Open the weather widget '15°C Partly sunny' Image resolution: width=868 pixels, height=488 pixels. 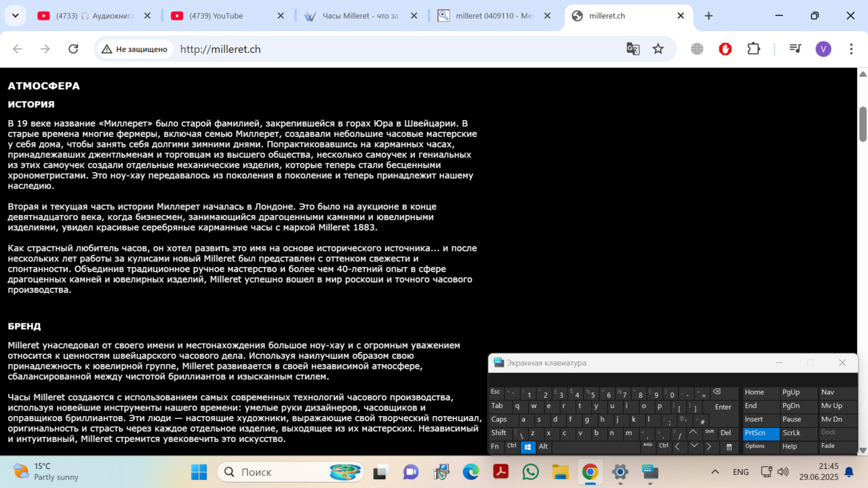tap(46, 472)
